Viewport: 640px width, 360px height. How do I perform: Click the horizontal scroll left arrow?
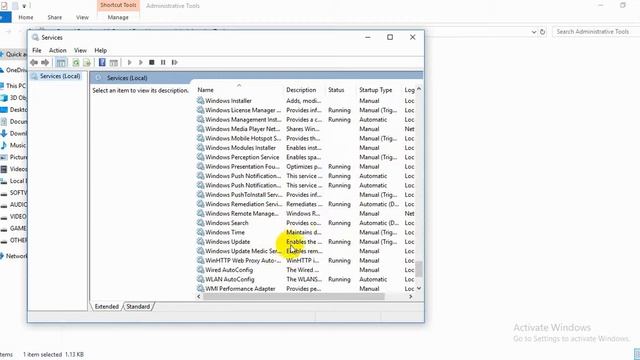point(199,297)
